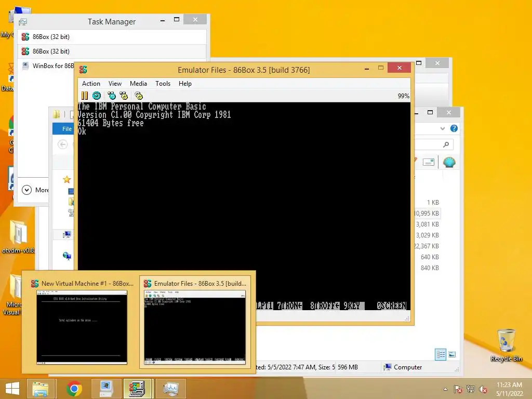
Task: Switch to New Virtual Machine #1 thumbnail preview
Action: (x=82, y=322)
